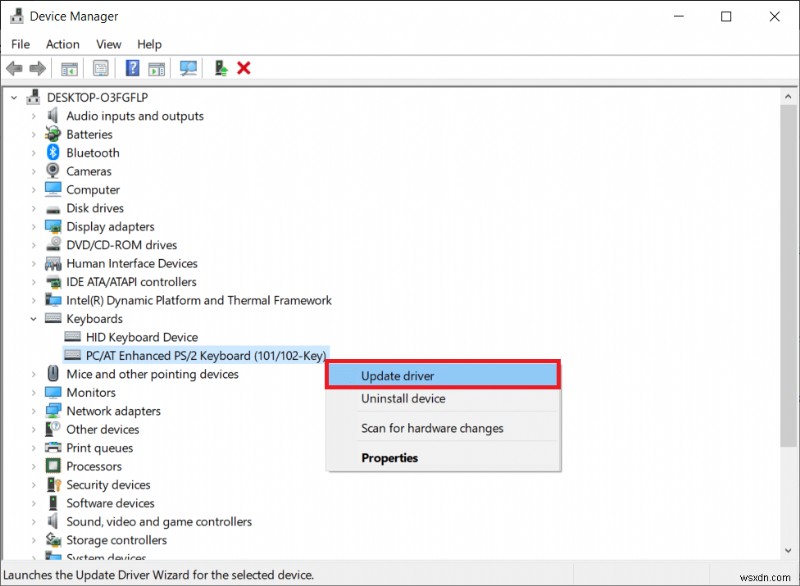Click the Forward navigation arrow
The height and width of the screenshot is (586, 800).
pyautogui.click(x=36, y=68)
